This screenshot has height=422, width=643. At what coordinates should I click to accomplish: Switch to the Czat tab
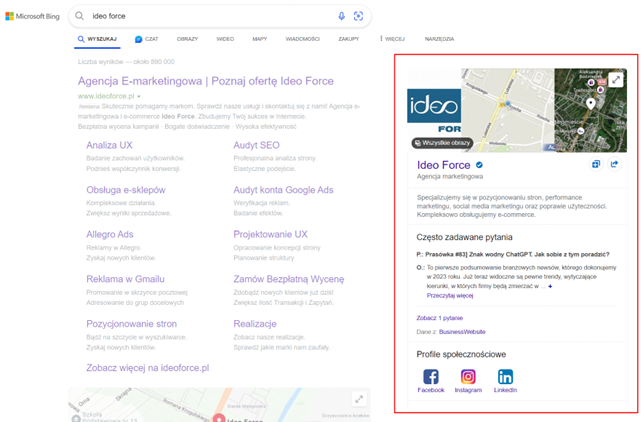coord(146,39)
